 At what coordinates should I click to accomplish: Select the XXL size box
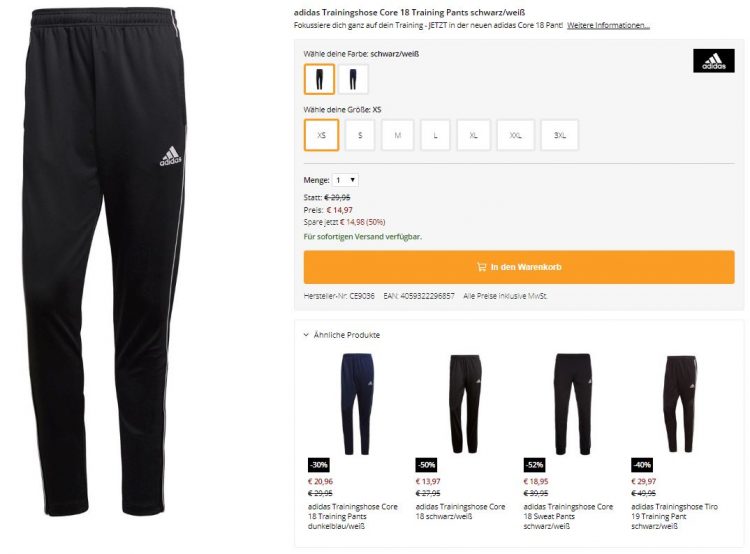coord(516,135)
